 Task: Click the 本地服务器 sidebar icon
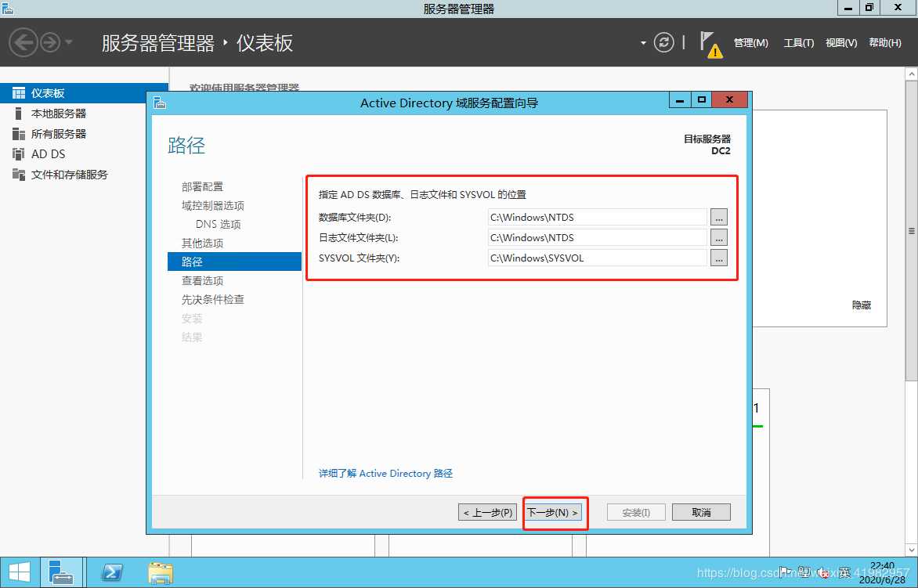pos(18,114)
